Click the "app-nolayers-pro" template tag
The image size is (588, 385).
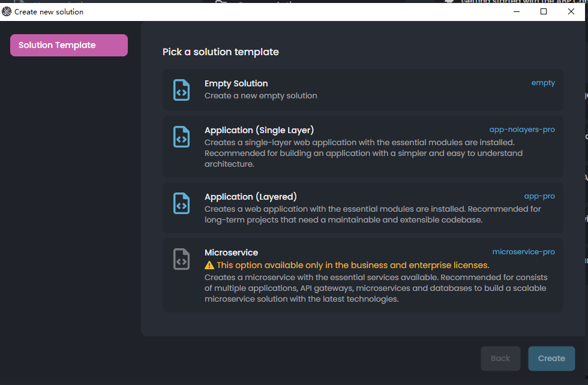[x=522, y=130]
